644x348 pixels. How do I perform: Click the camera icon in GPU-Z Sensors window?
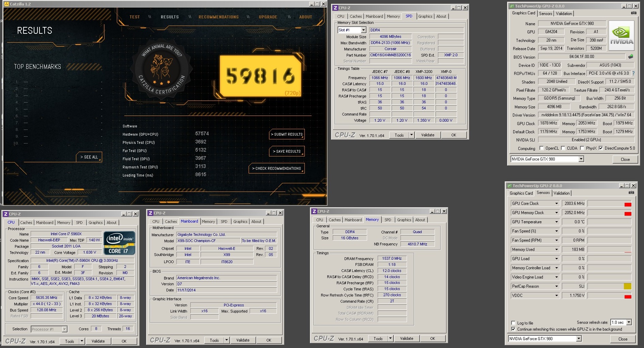click(x=631, y=193)
